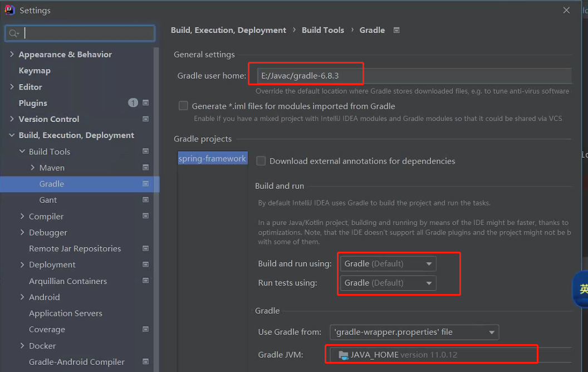Open Remote Jar Repositories page

click(x=75, y=248)
